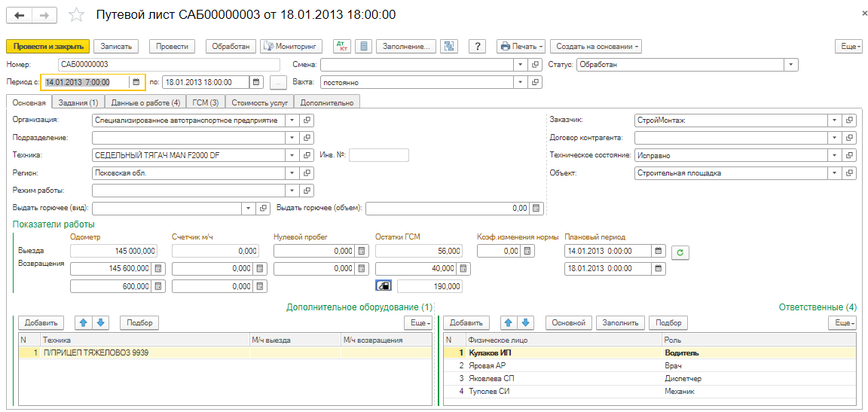This screenshot has height=412, width=868.
Task: Select responsible person Туполев СИ
Action: pos(652,391)
